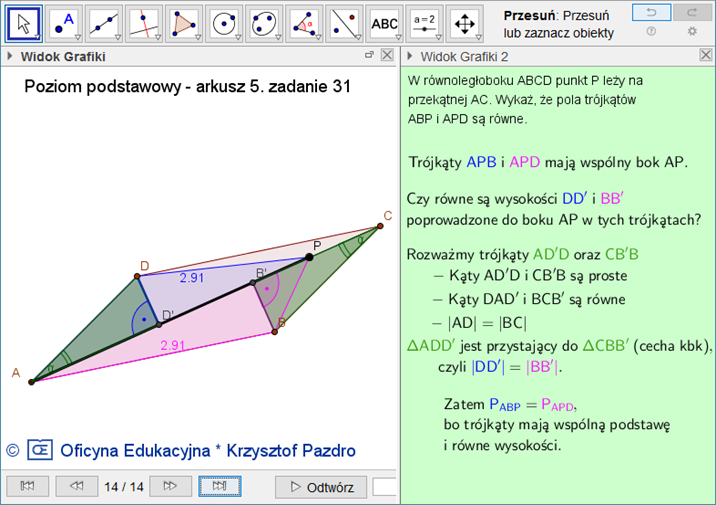Go back one construction step

tap(76, 487)
